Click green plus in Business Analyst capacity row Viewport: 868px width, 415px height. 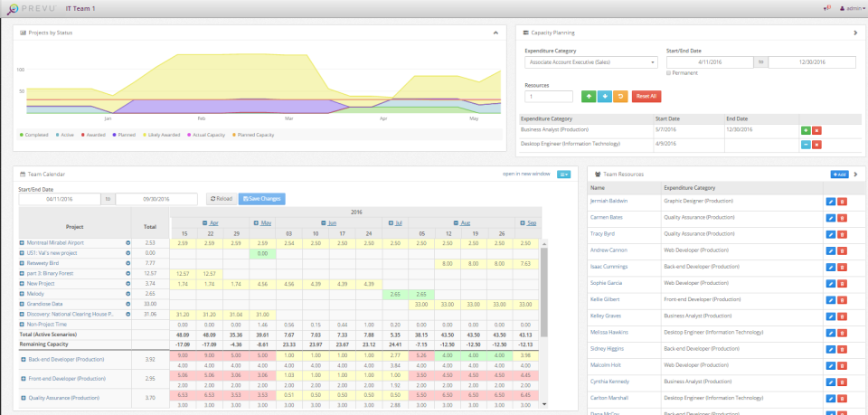(806, 130)
